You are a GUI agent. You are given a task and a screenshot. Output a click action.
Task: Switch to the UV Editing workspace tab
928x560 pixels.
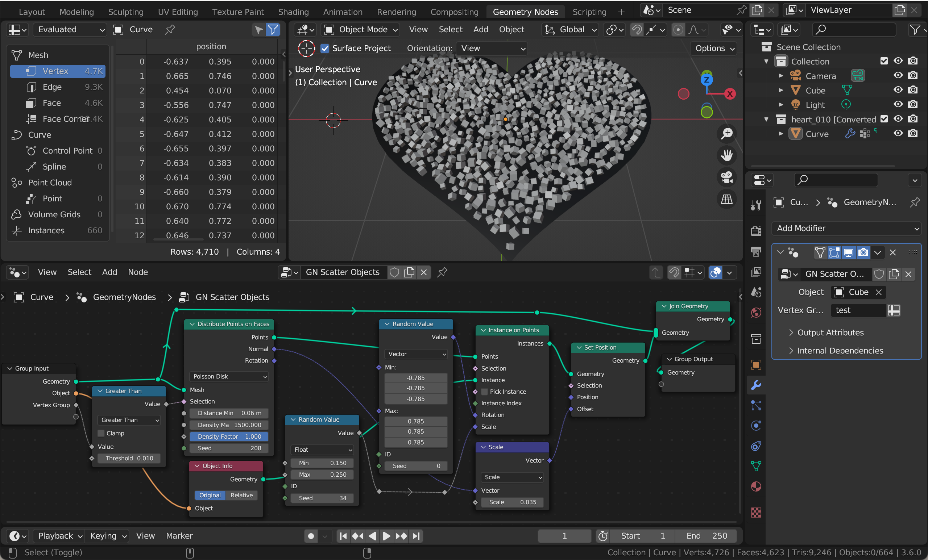pos(178,12)
